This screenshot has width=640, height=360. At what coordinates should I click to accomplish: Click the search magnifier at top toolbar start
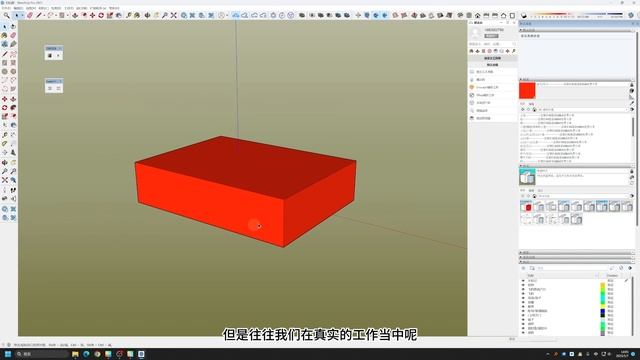click(x=7, y=16)
